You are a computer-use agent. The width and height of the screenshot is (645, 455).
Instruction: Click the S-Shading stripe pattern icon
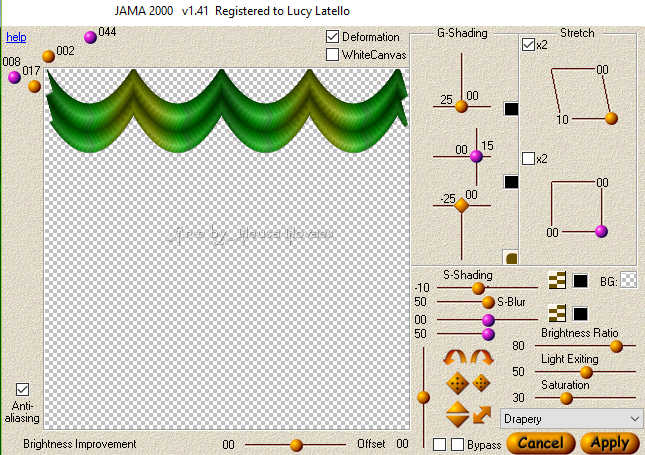tap(558, 281)
